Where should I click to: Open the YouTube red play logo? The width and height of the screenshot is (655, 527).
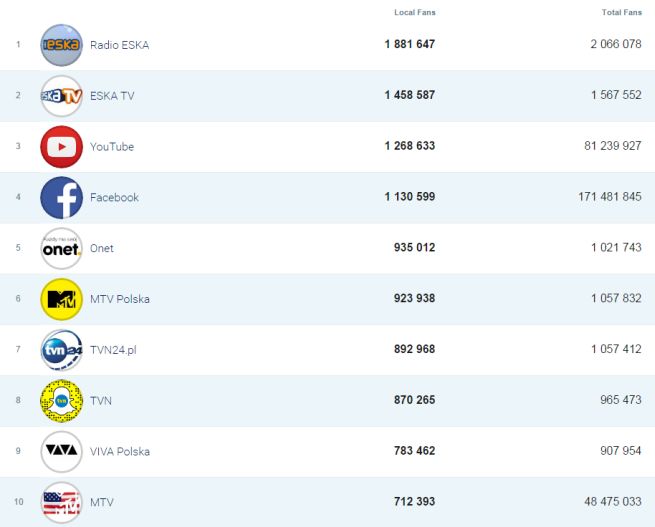(x=61, y=147)
